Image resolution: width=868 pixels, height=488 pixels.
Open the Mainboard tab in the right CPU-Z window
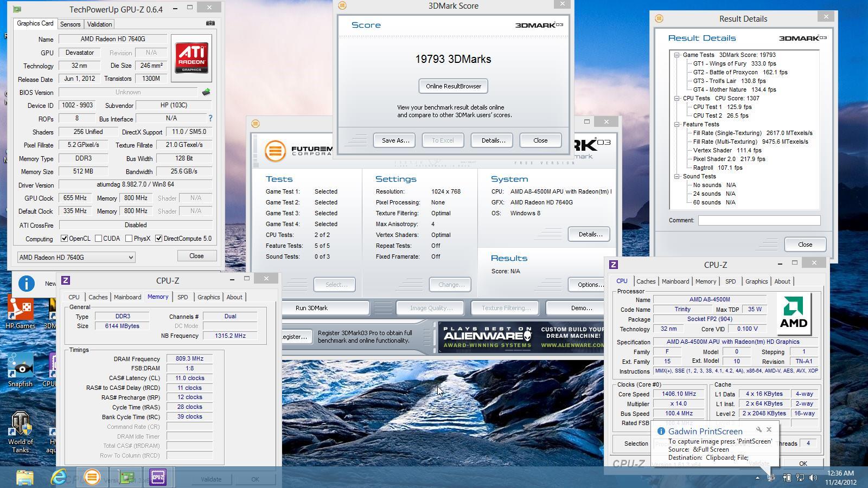pyautogui.click(x=675, y=281)
